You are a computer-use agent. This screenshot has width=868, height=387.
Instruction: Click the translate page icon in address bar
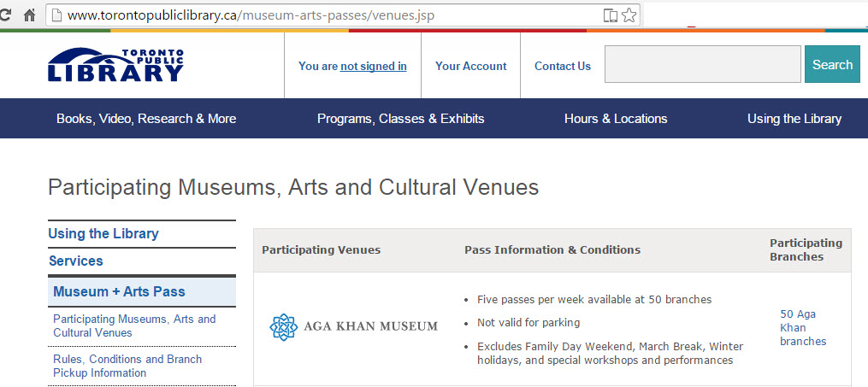pos(611,15)
